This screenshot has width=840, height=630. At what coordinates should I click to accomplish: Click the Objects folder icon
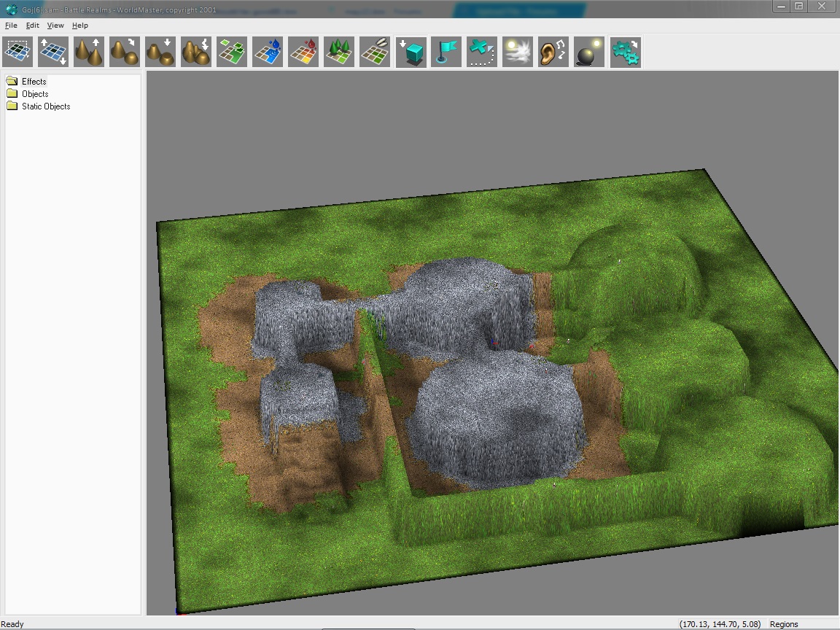pos(12,93)
